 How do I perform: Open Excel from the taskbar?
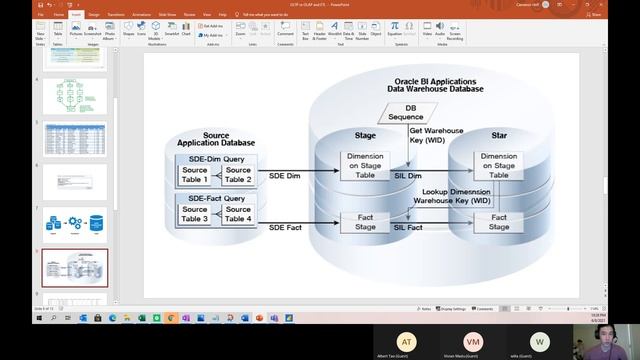click(142, 318)
